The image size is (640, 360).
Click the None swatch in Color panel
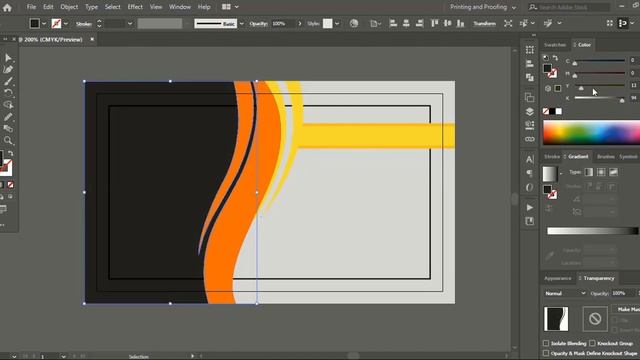click(546, 111)
